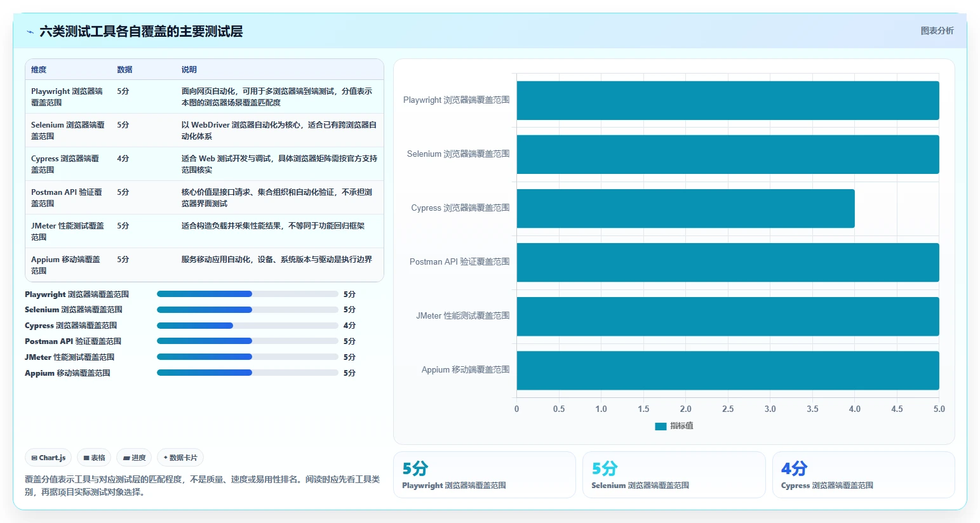
Task: Click the footnote starting 覆盖分值表示工具
Action: pyautogui.click(x=203, y=486)
